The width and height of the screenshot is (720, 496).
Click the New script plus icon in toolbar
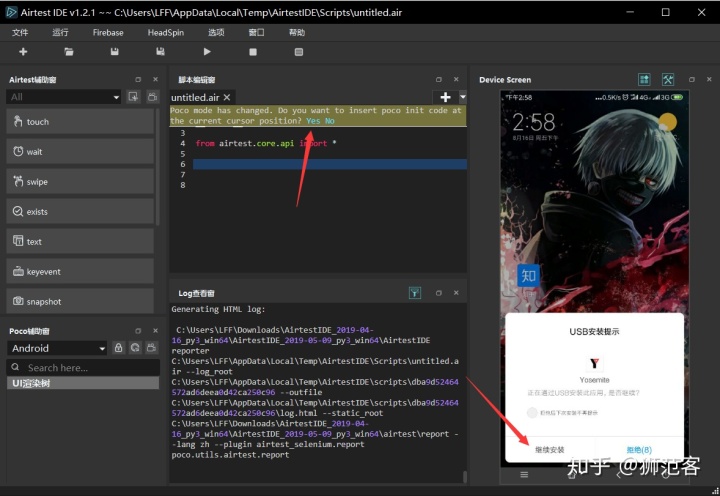click(23, 52)
